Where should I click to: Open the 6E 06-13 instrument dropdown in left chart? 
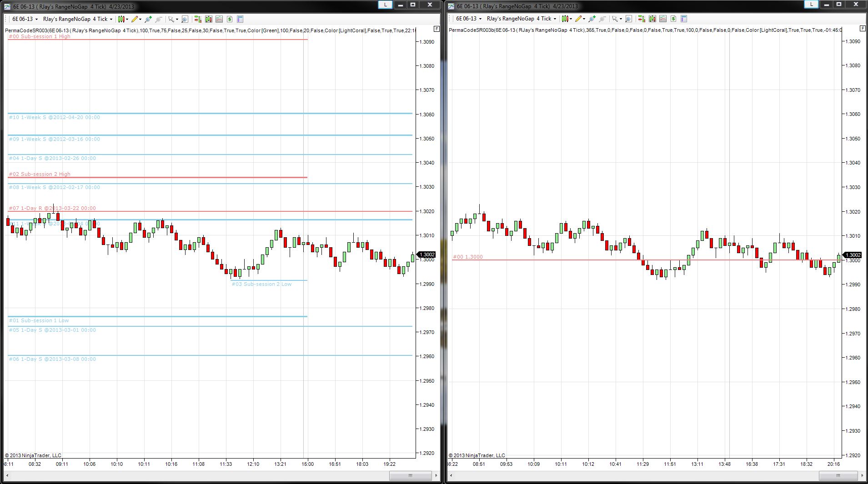point(25,19)
